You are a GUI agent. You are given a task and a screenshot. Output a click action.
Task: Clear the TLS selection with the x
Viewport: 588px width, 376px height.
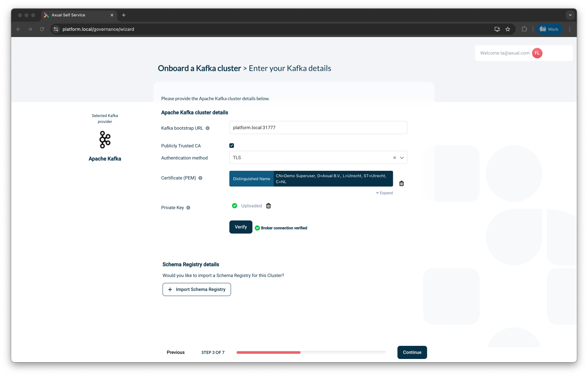394,158
